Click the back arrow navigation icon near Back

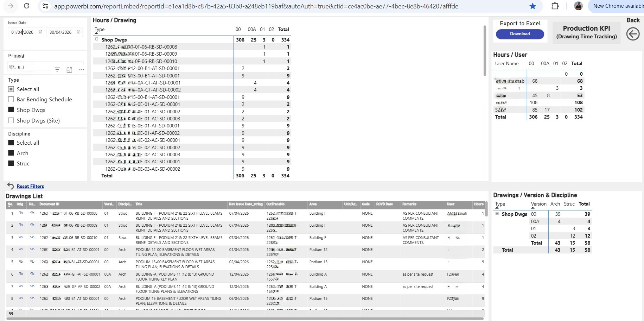pos(633,34)
